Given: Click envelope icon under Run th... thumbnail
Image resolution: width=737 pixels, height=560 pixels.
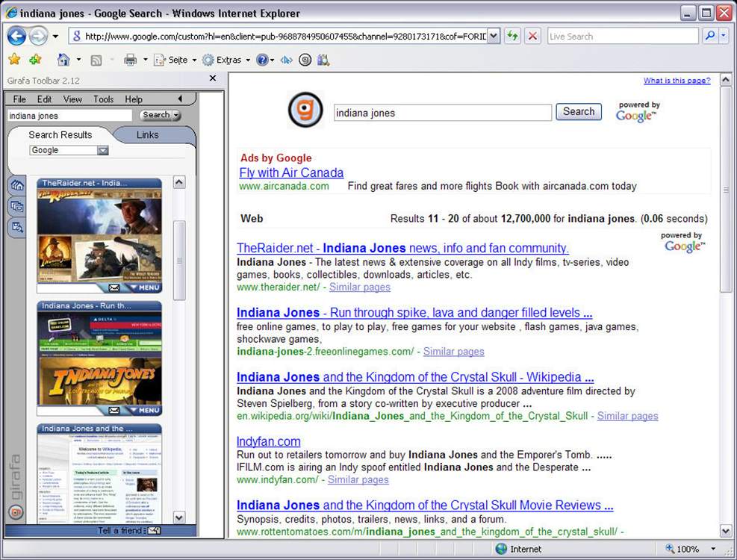Looking at the screenshot, I should point(114,411).
